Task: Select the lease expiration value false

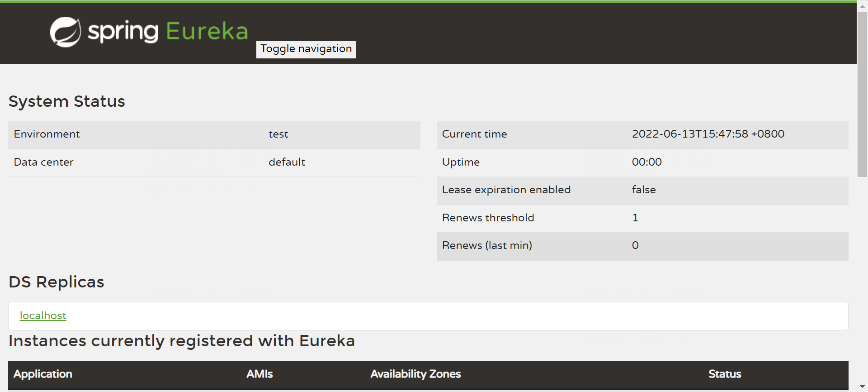Action: tap(644, 190)
